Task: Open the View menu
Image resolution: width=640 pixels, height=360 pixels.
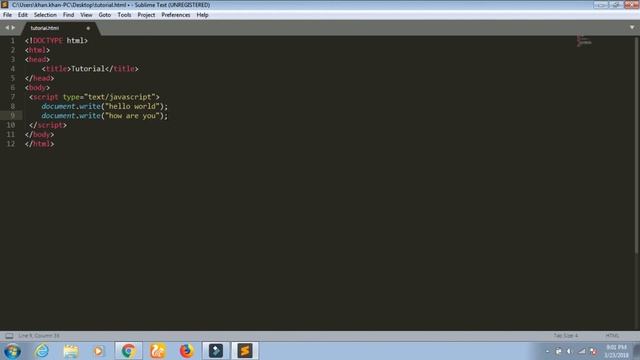Action: 86,15
